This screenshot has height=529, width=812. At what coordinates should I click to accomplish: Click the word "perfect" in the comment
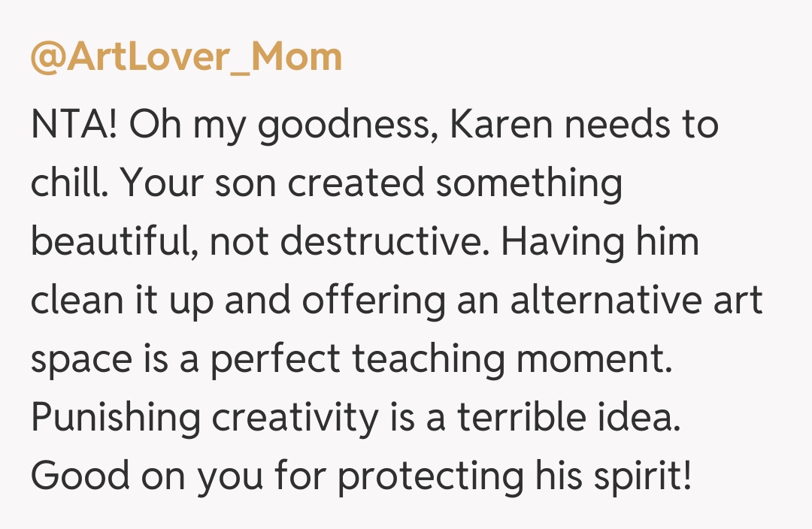click(x=274, y=360)
